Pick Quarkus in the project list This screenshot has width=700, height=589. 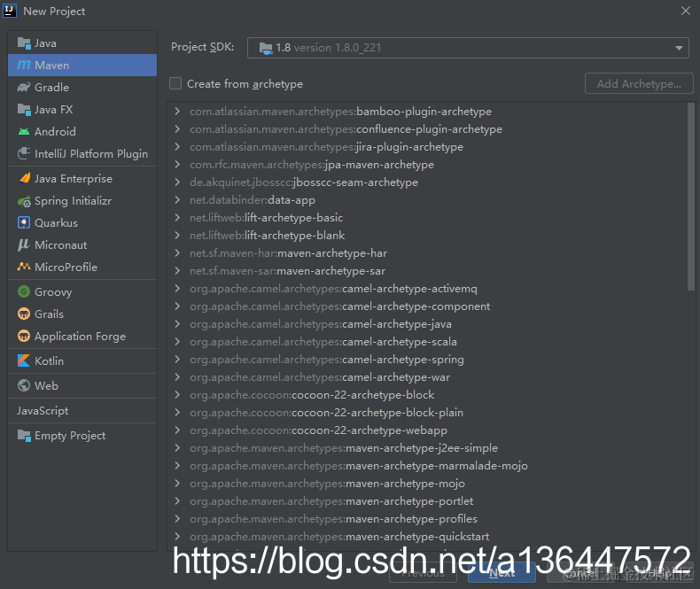[82, 222]
